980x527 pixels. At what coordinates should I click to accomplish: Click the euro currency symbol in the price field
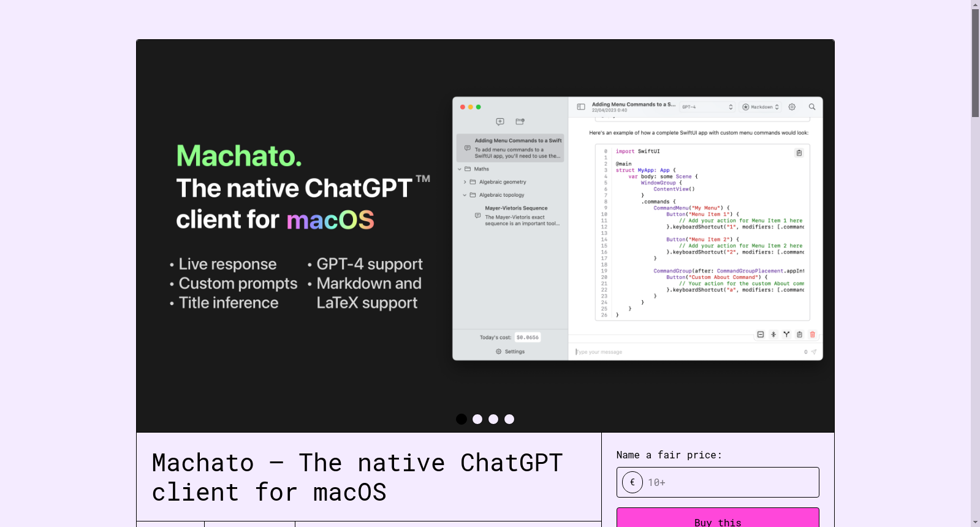pyautogui.click(x=632, y=482)
